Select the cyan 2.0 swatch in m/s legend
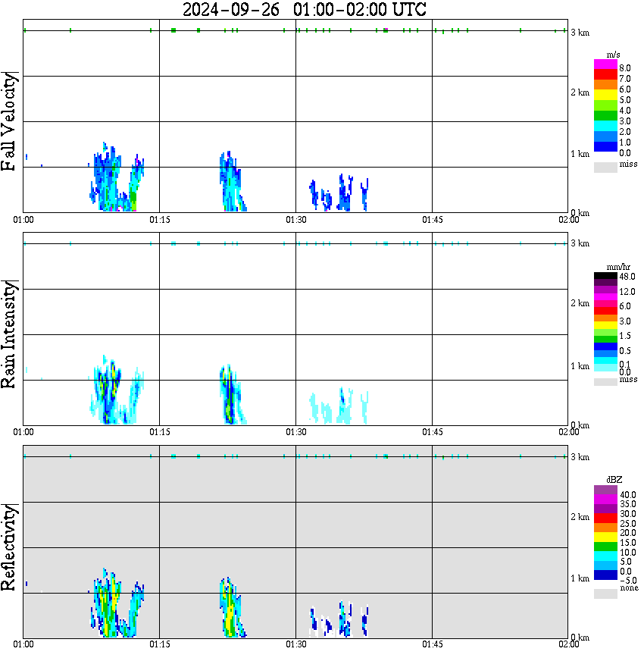This screenshot has width=644, height=658. (605, 127)
